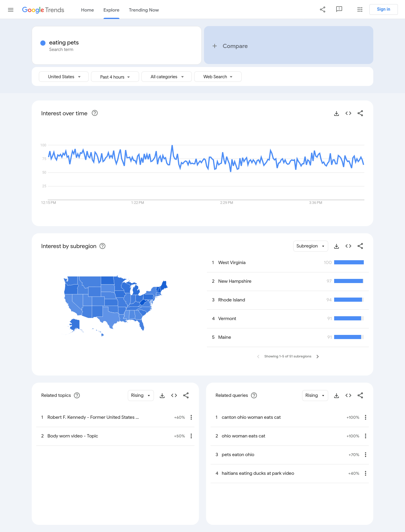
Task: Download Related topics data
Action: coord(162,395)
